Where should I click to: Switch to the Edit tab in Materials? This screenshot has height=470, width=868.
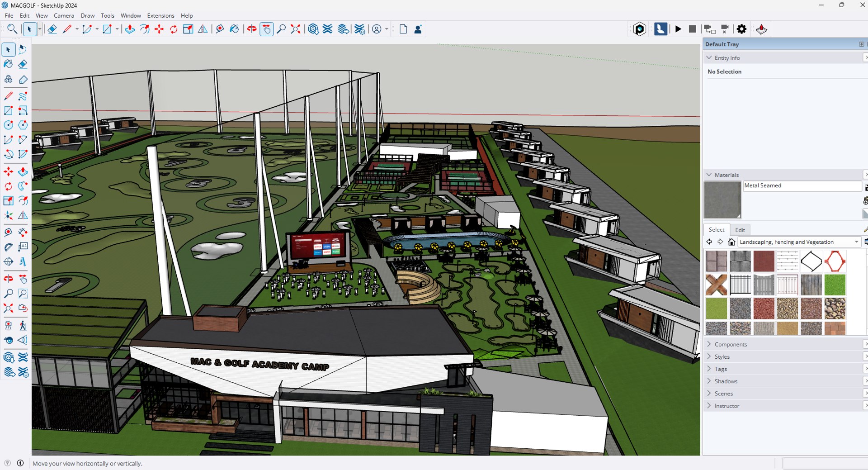(740, 230)
